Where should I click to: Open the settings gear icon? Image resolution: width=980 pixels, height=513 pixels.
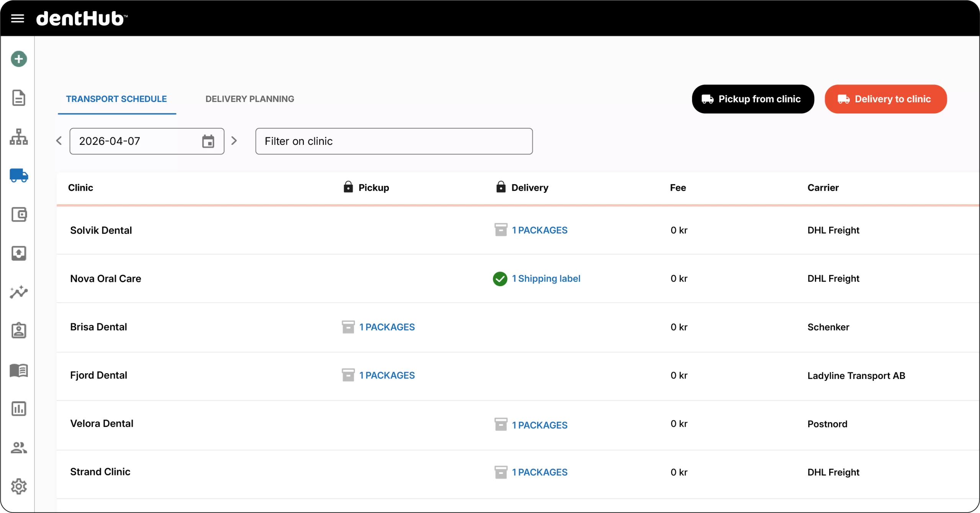tap(19, 487)
